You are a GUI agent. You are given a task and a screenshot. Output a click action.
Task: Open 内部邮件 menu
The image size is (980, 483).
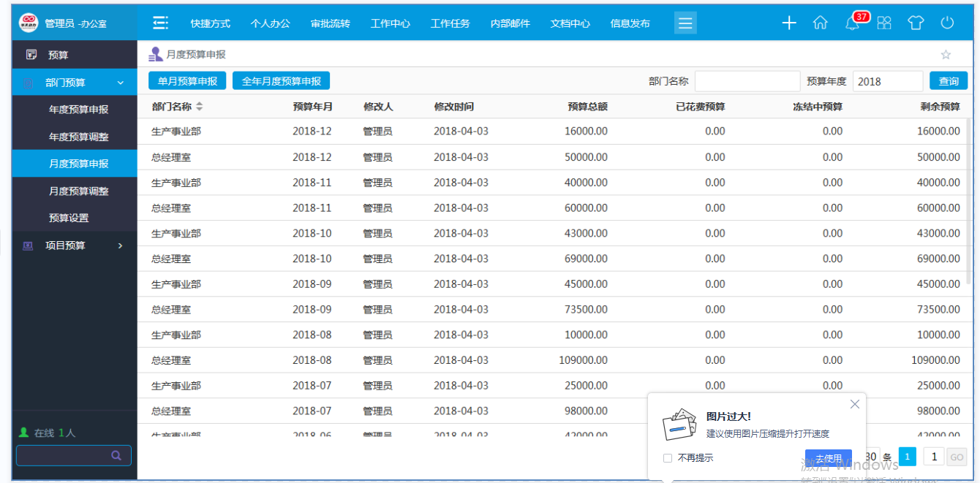[x=510, y=23]
